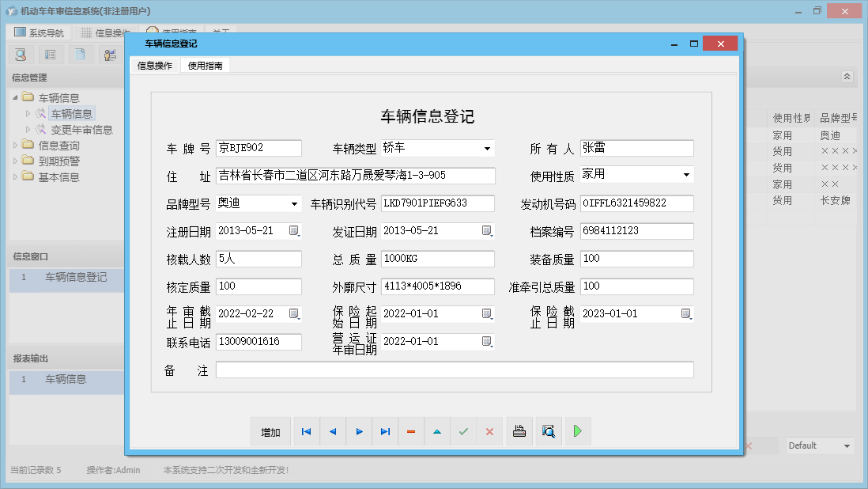The width and height of the screenshot is (868, 489).
Task: Click the 联系电话 input field
Action: pyautogui.click(x=259, y=342)
